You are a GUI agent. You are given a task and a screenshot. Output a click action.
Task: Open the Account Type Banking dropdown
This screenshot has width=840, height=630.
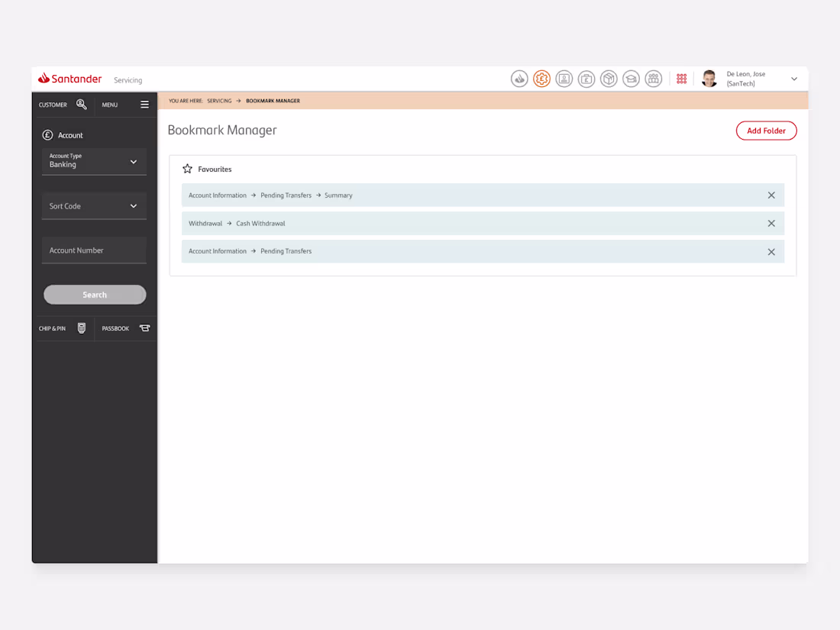pos(94,160)
